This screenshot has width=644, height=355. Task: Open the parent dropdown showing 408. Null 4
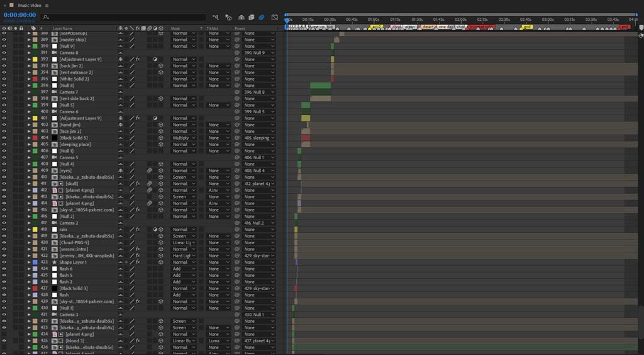(258, 171)
